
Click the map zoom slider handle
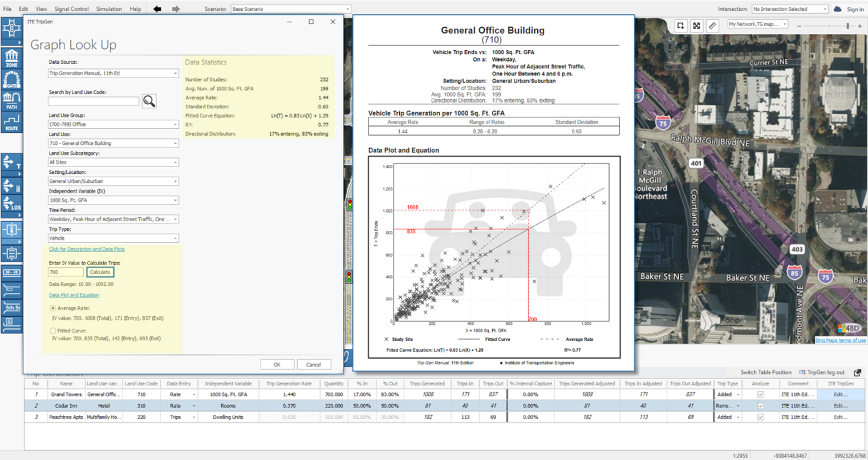[x=848, y=26]
